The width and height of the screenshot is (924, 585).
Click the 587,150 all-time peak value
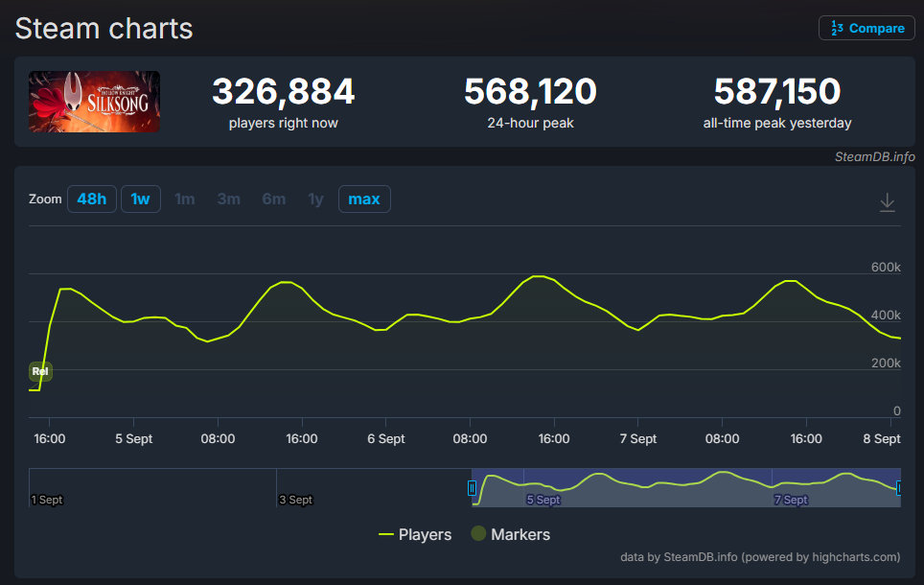776,91
